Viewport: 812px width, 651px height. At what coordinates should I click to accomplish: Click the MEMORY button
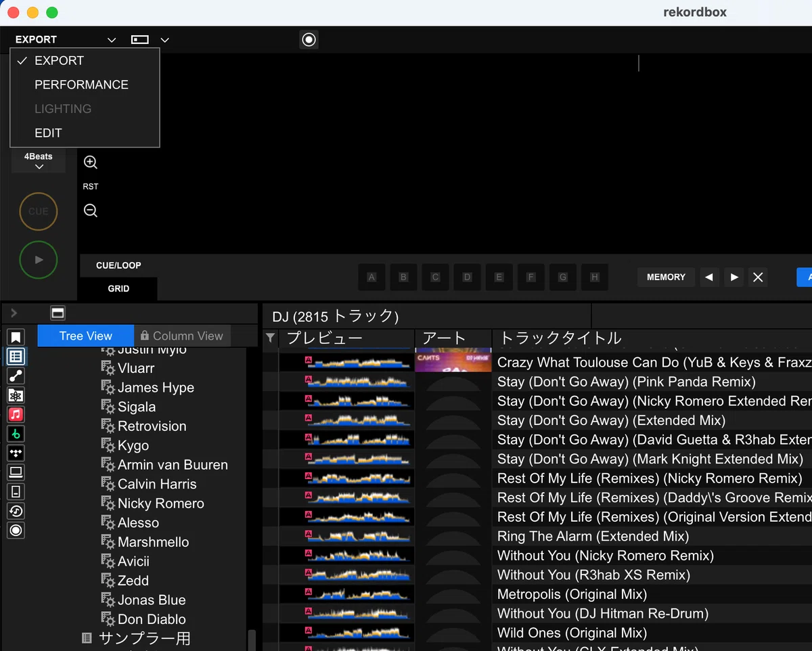pos(666,277)
